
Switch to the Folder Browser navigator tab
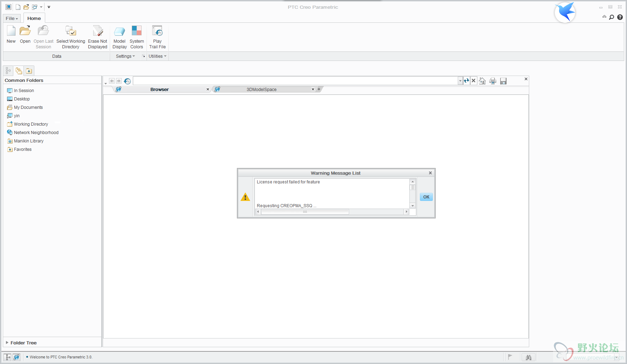tap(19, 71)
